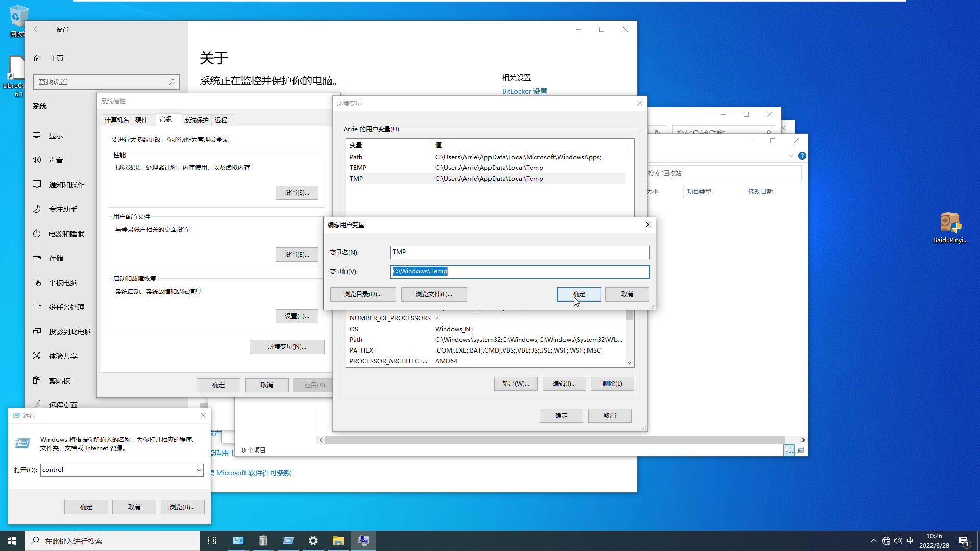Click the taskbar search box
980x551 pixels.
[112, 541]
